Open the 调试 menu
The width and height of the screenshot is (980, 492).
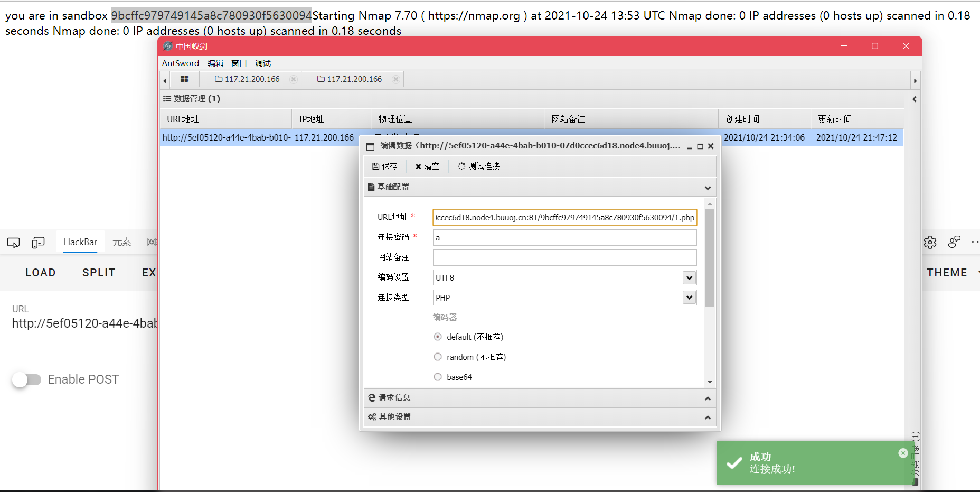263,63
